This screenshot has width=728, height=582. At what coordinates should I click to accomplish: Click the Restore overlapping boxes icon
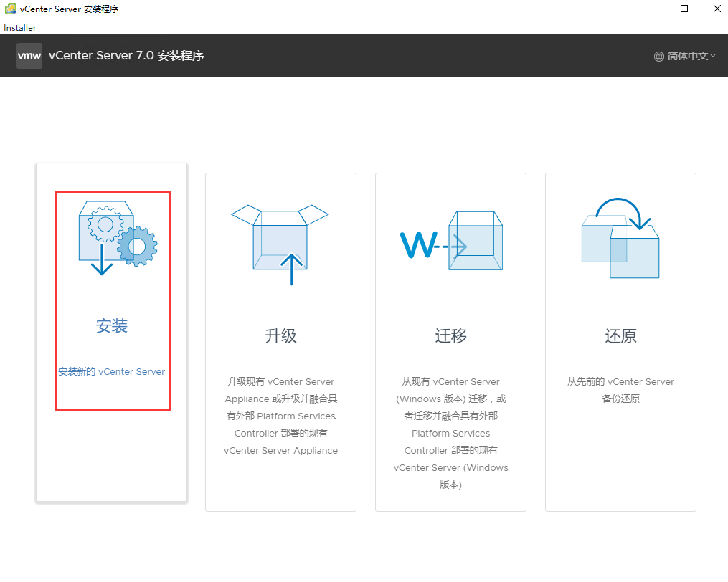pos(620,238)
